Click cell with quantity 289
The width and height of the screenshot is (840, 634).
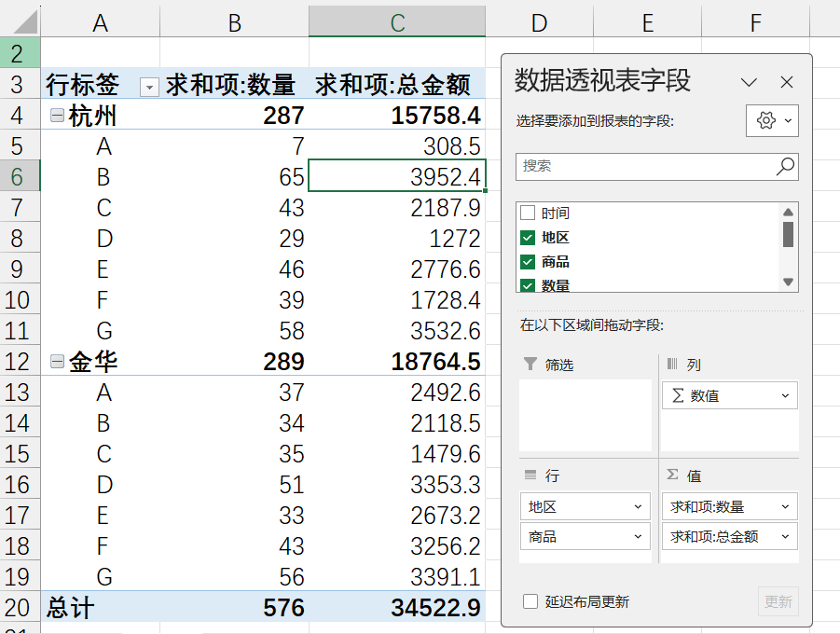[235, 362]
